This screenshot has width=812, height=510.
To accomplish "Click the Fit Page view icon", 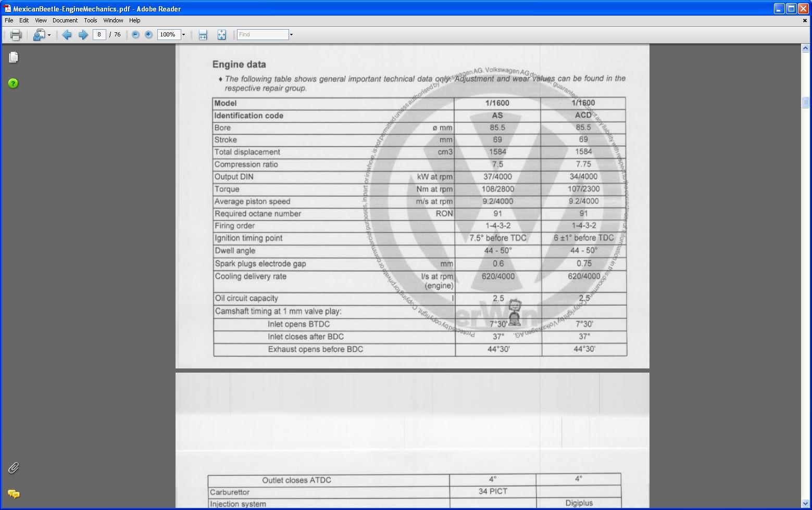I will pos(221,35).
